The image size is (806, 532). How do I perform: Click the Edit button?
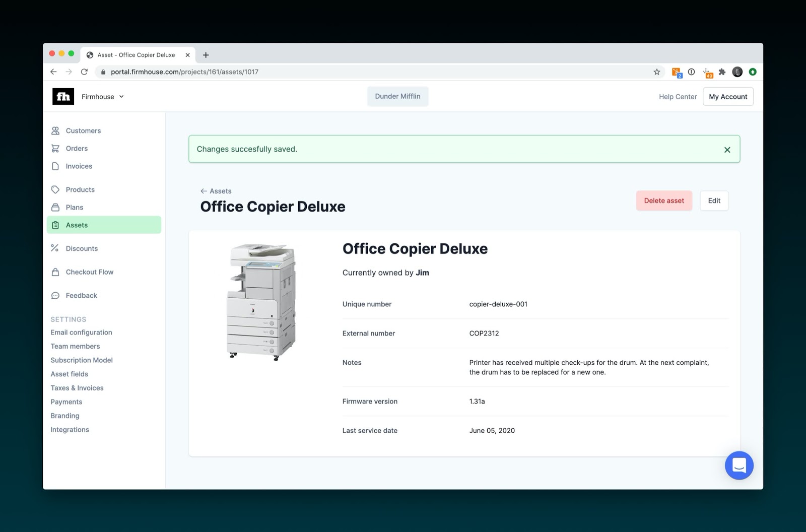click(714, 201)
